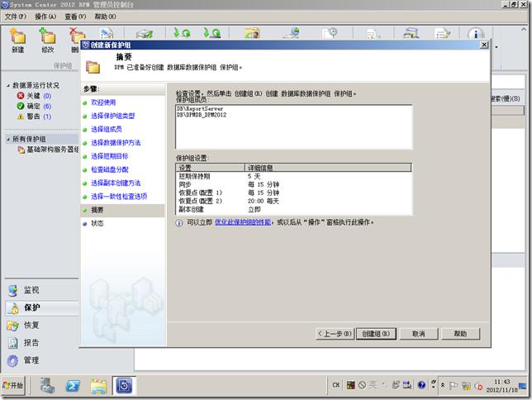This screenshot has height=400, width=532.
Task: Select the 摘要 wizard step
Action: pyautogui.click(x=123, y=210)
